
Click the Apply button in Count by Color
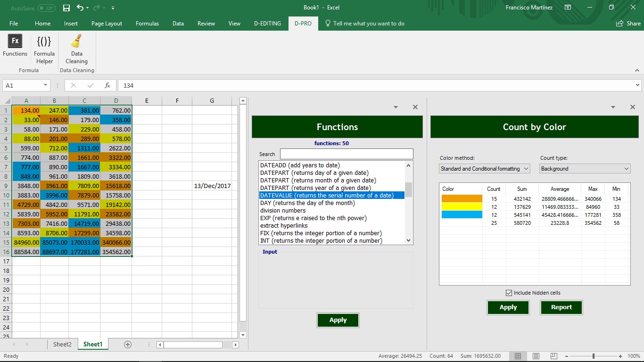coord(508,307)
